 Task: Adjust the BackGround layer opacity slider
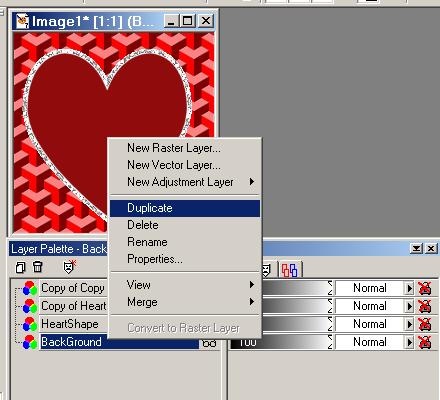pyautogui.click(x=281, y=342)
